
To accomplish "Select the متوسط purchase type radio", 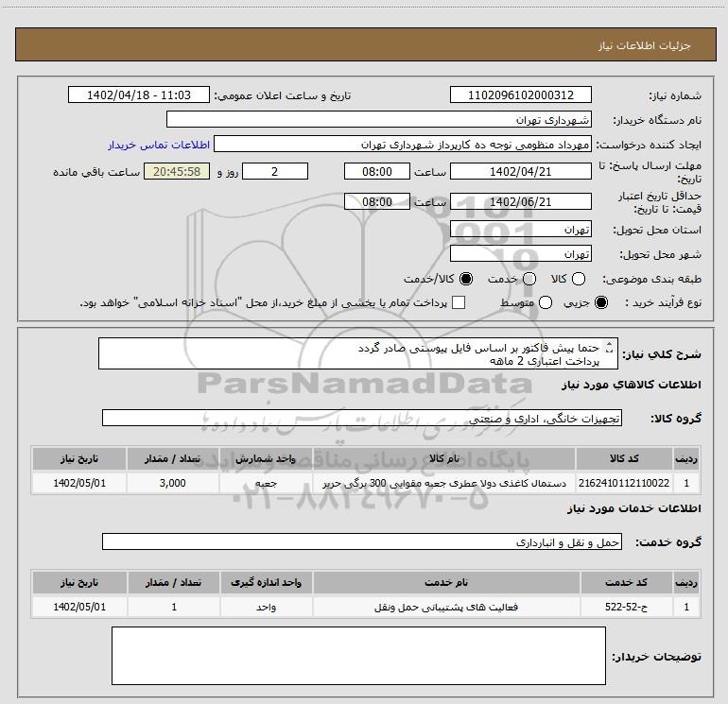I will point(546,302).
